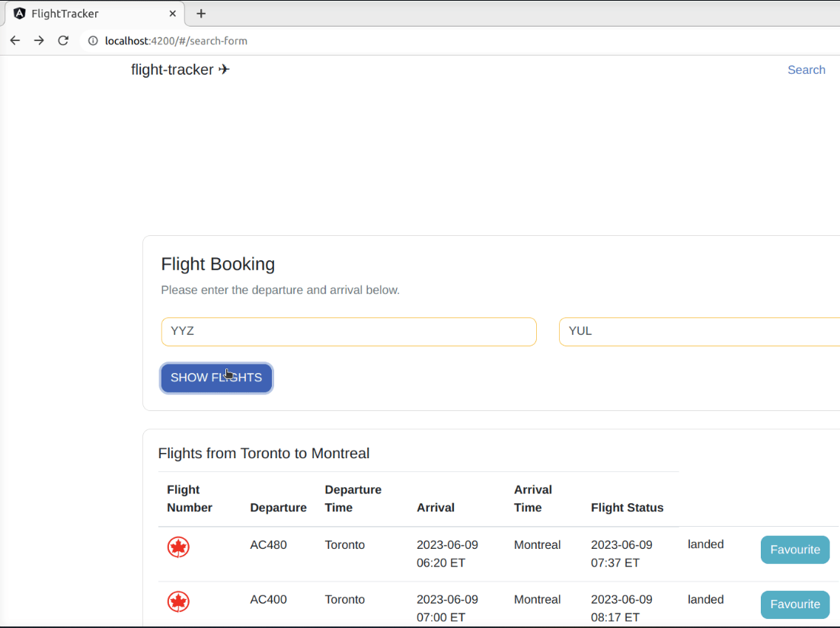
Task: Reload the current page
Action: click(x=63, y=40)
